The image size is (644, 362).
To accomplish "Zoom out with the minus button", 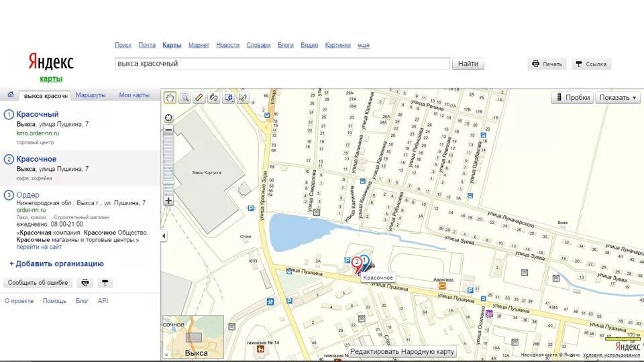I will tap(168, 129).
